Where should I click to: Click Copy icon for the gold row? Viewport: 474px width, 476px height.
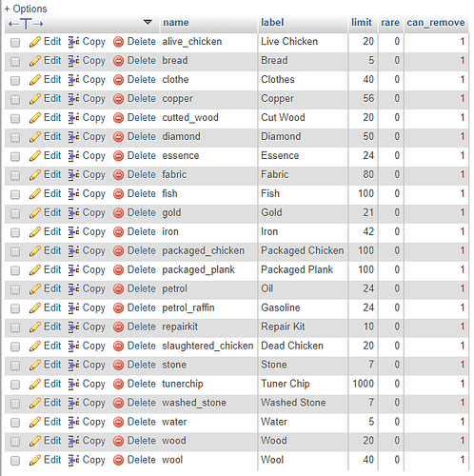pyautogui.click(x=74, y=213)
